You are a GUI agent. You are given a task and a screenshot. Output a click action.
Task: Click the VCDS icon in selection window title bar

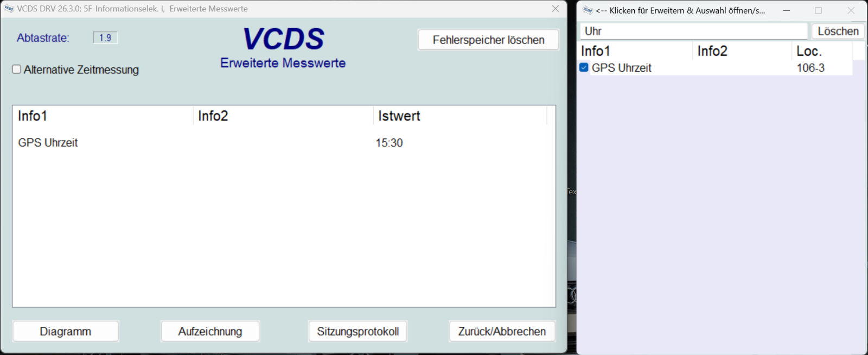(588, 10)
